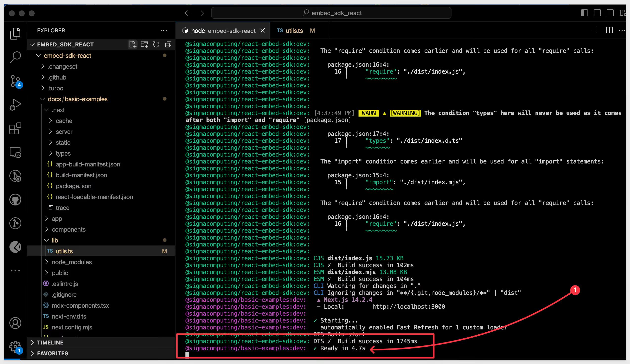630x364 pixels.
Task: Open the Run and Debug view
Action: point(15,105)
